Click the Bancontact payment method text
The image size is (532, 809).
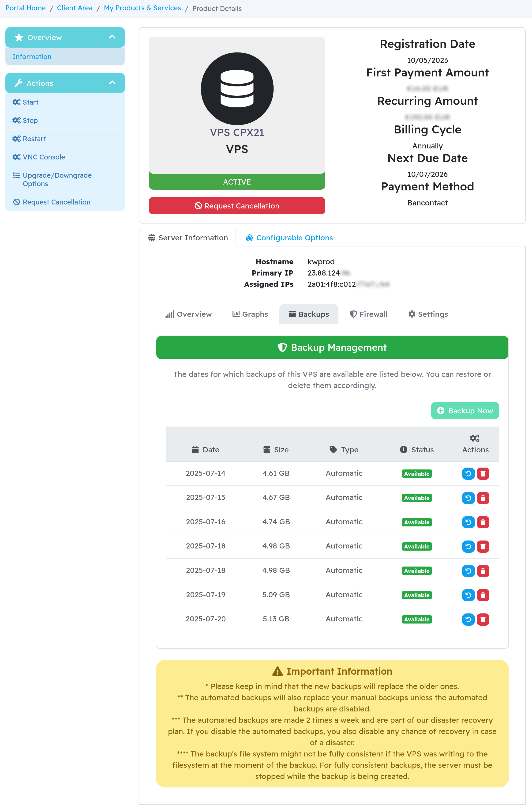coord(427,203)
